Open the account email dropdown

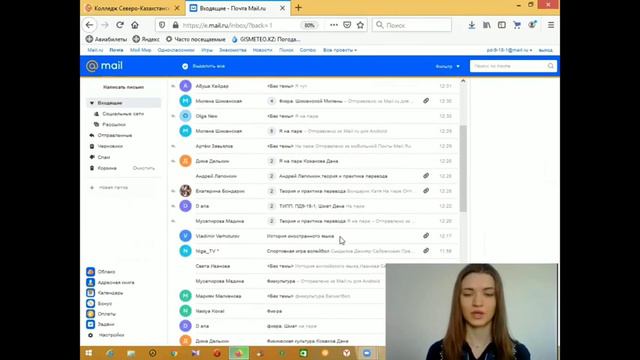[x=509, y=50]
